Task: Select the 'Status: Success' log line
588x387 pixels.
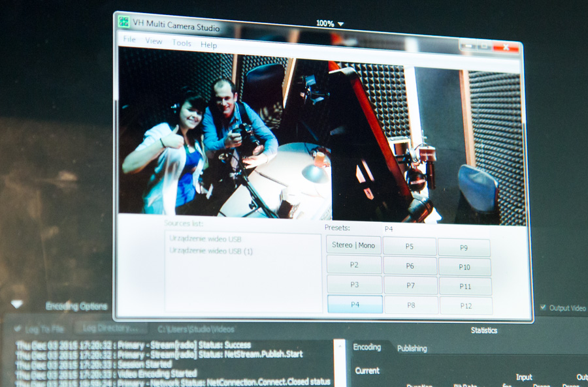Action: pos(133,345)
